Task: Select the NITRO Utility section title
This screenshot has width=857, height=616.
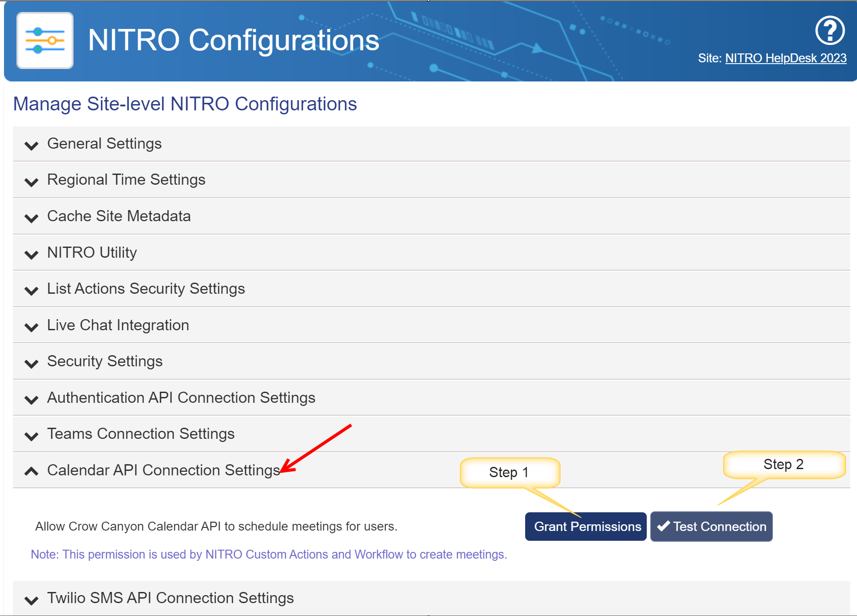Action: (x=92, y=252)
